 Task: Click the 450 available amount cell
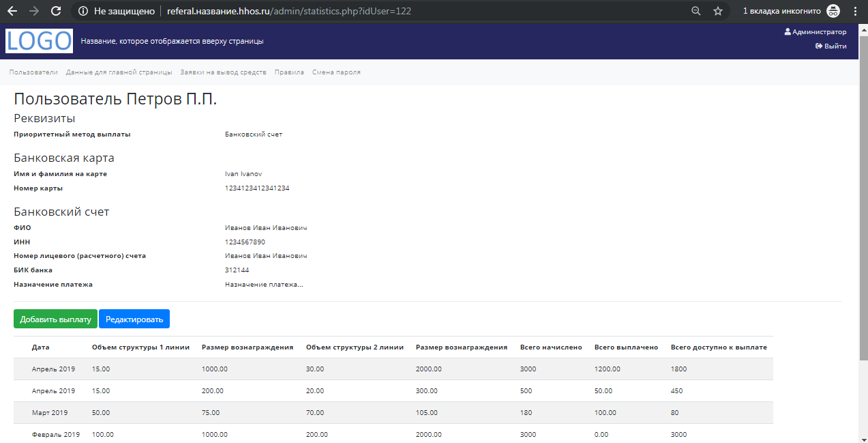(677, 391)
